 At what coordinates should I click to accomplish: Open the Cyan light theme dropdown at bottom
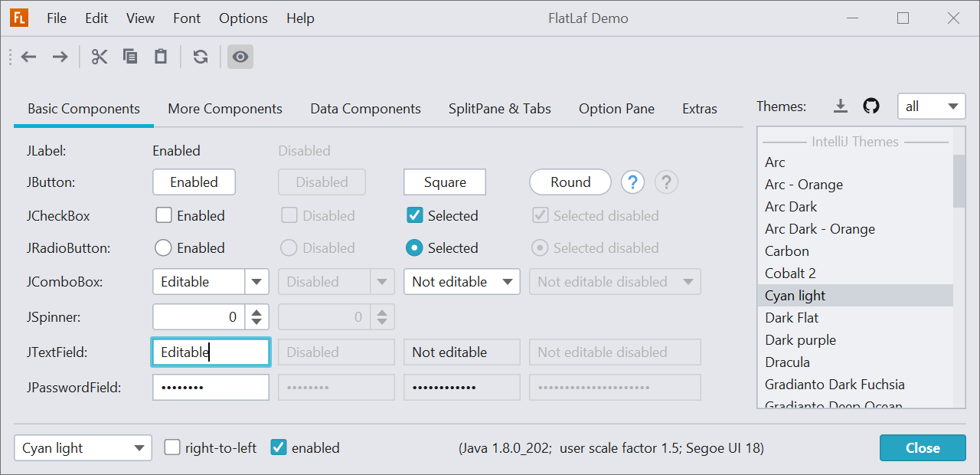click(83, 448)
